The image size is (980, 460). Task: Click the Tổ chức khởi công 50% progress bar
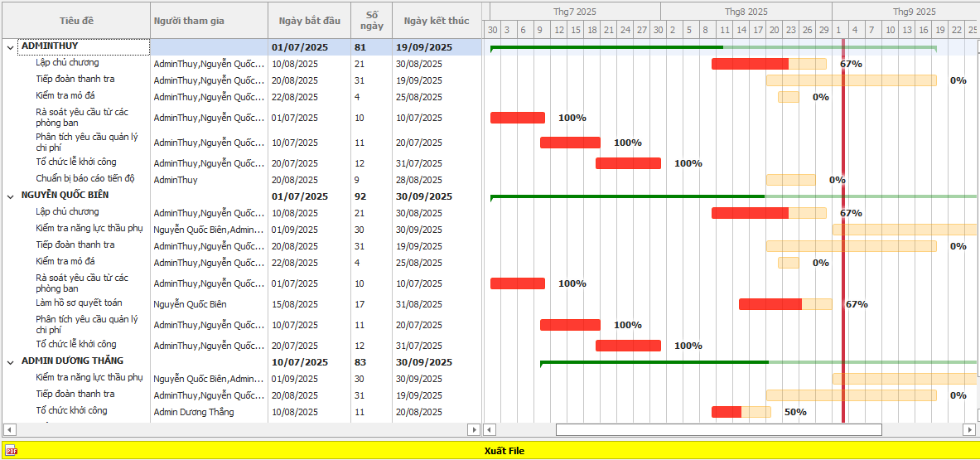pyautogui.click(x=741, y=412)
